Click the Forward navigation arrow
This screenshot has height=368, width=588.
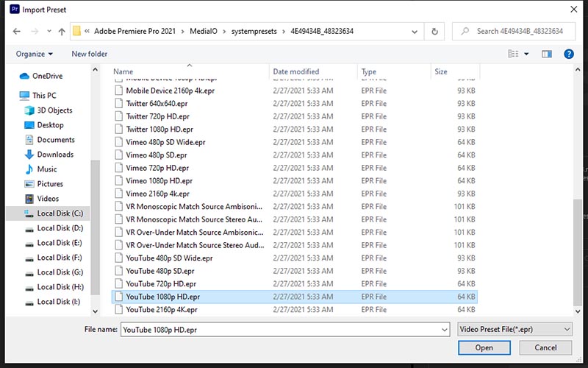coord(35,31)
